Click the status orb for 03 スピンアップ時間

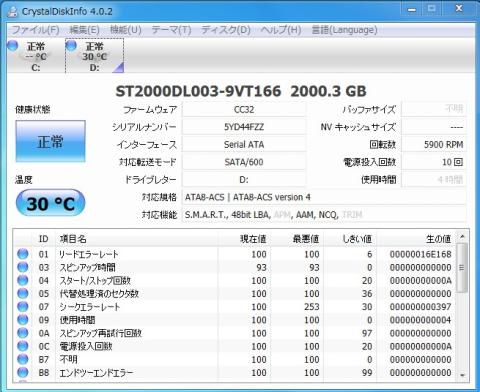coord(23,267)
